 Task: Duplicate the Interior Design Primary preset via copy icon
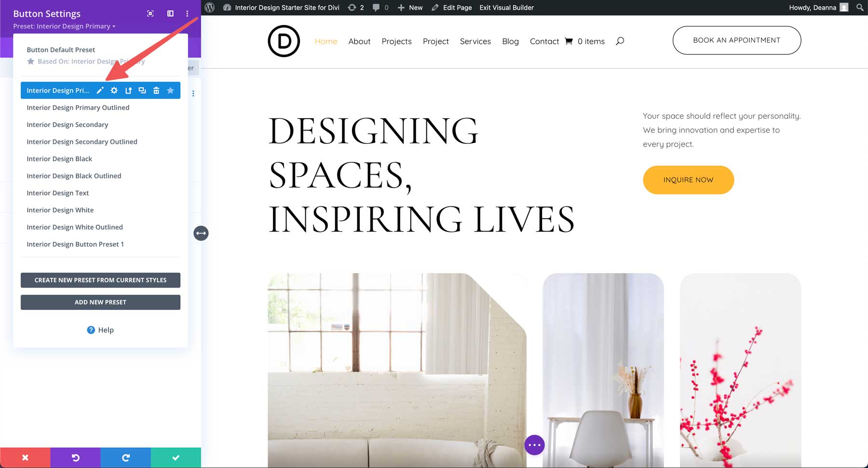pos(142,90)
